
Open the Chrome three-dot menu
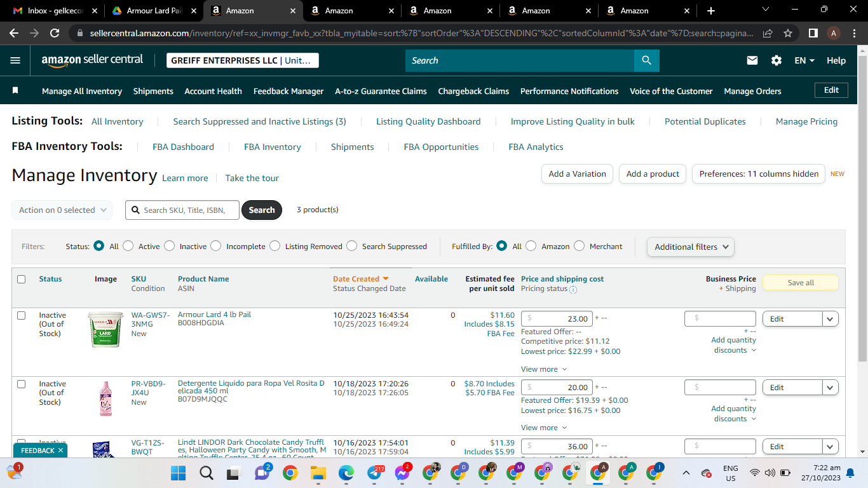tap(855, 33)
